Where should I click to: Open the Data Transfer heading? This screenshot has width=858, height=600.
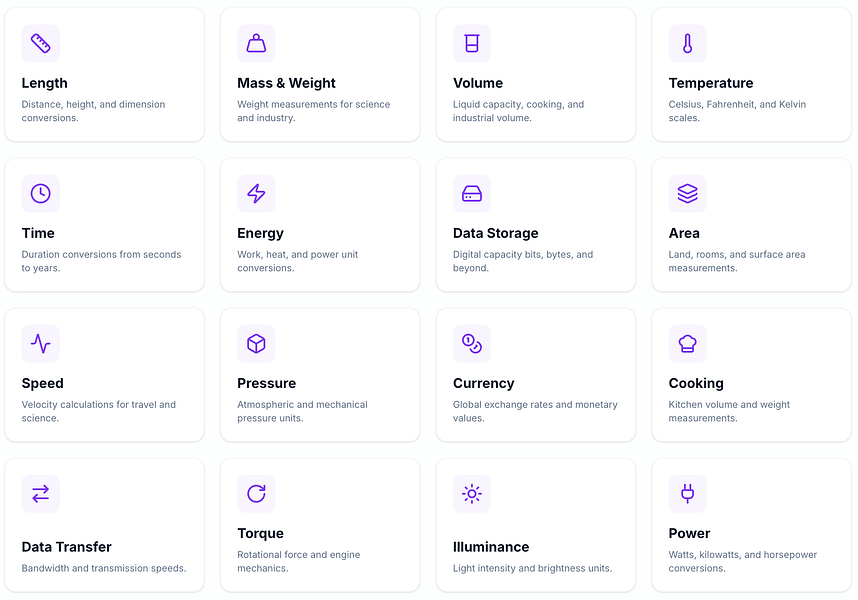point(66,547)
